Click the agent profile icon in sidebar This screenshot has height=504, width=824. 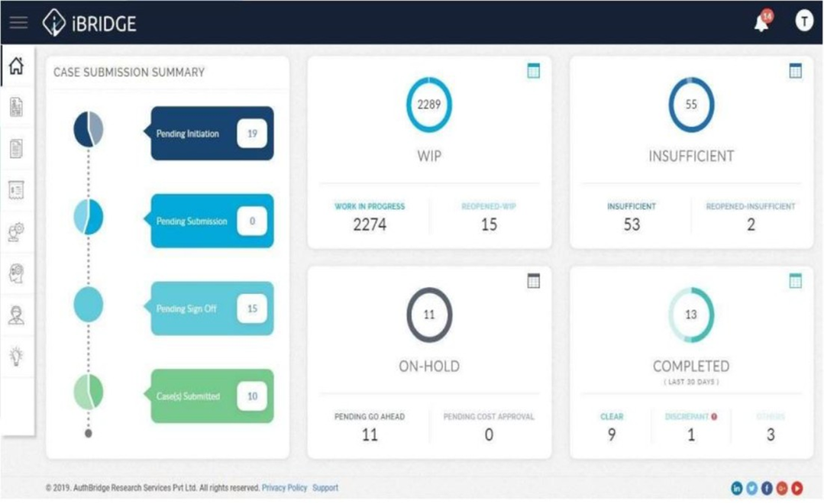[18, 315]
